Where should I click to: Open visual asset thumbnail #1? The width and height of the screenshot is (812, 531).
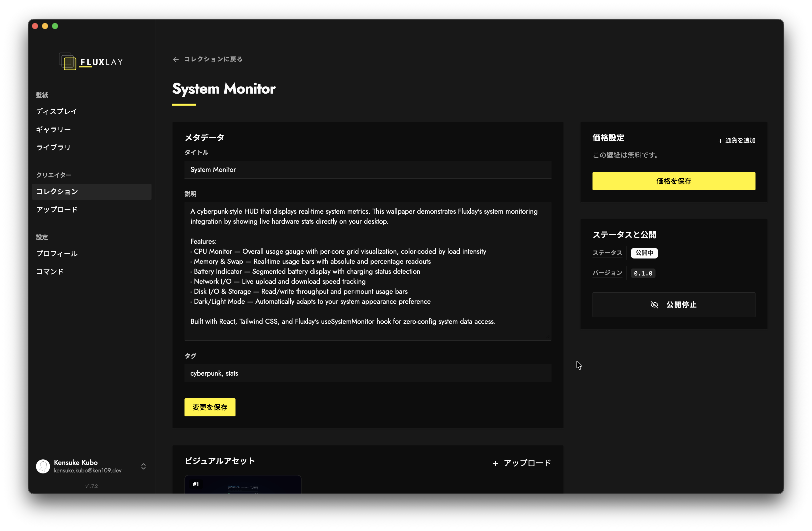(x=243, y=484)
